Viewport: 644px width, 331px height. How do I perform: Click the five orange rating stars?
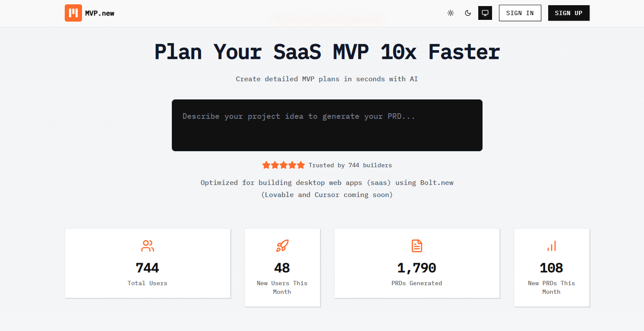(284, 165)
